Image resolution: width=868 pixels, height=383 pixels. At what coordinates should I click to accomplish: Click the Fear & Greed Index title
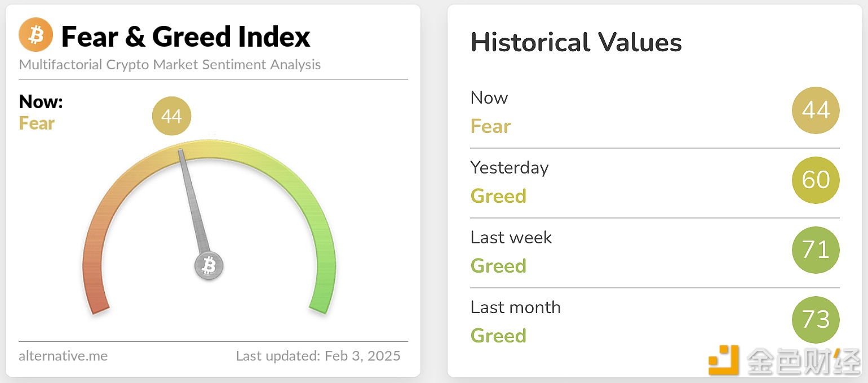[x=185, y=37]
